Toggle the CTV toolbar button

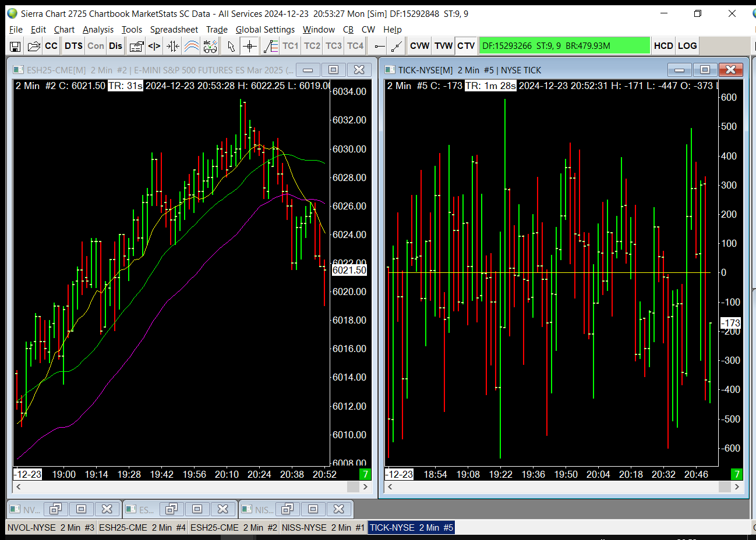tap(466, 46)
